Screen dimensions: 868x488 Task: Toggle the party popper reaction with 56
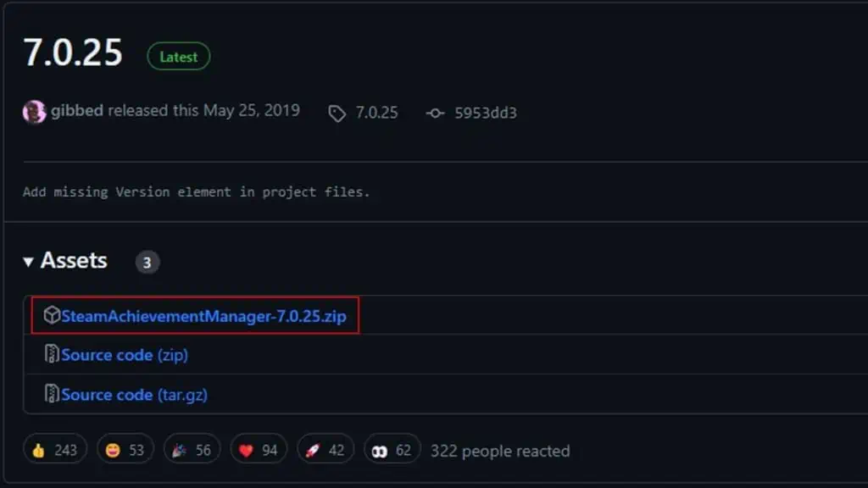[x=192, y=450]
